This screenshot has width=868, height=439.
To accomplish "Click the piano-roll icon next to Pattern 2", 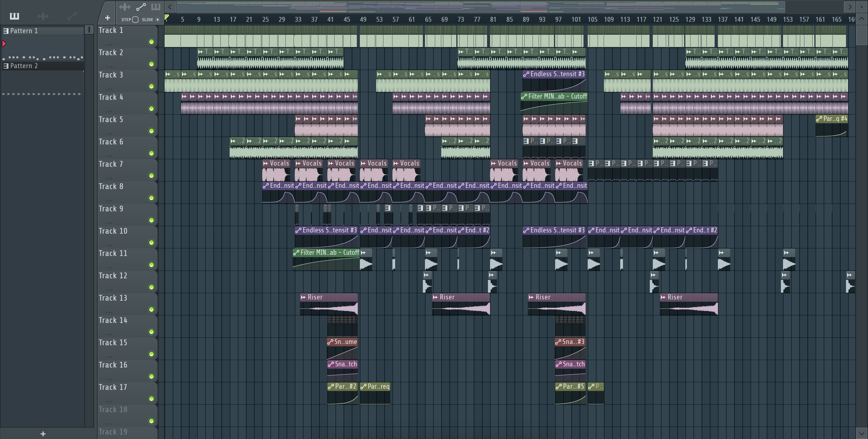I will 6,66.
